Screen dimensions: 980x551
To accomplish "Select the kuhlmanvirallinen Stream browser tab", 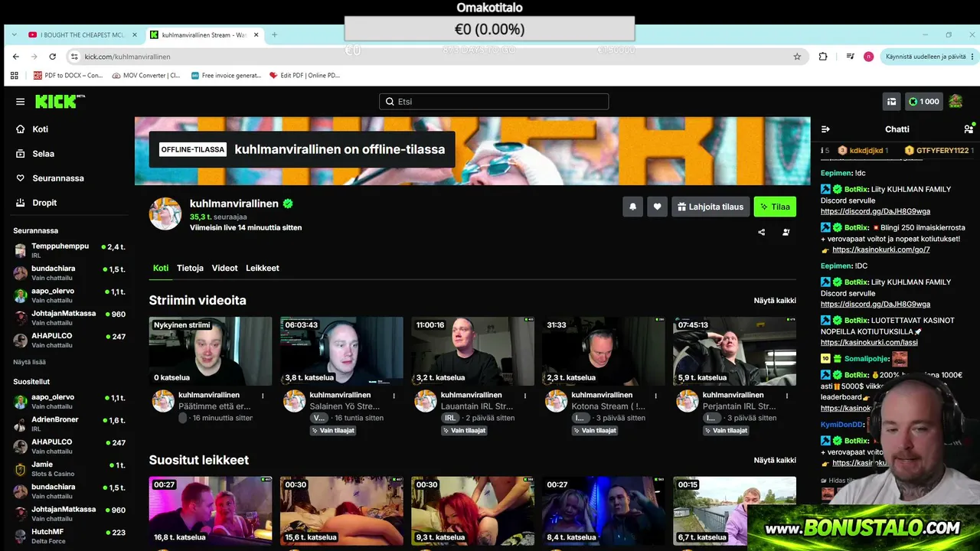I will [x=204, y=34].
